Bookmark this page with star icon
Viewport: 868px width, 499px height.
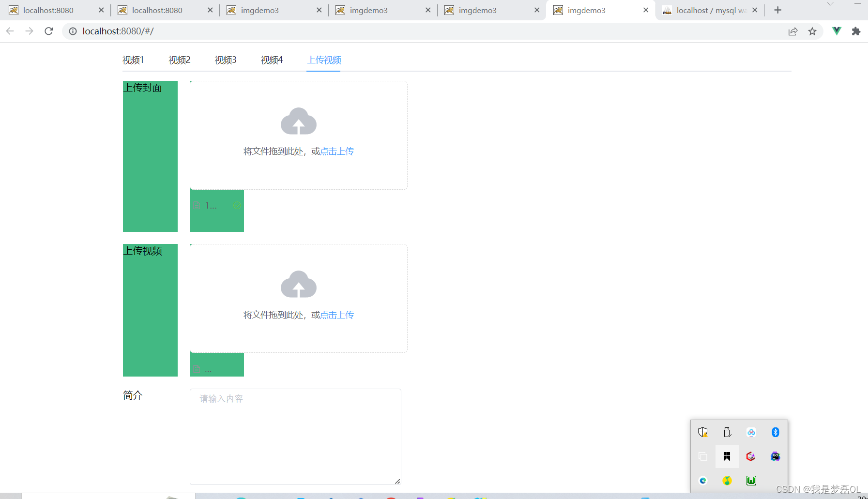tap(812, 31)
